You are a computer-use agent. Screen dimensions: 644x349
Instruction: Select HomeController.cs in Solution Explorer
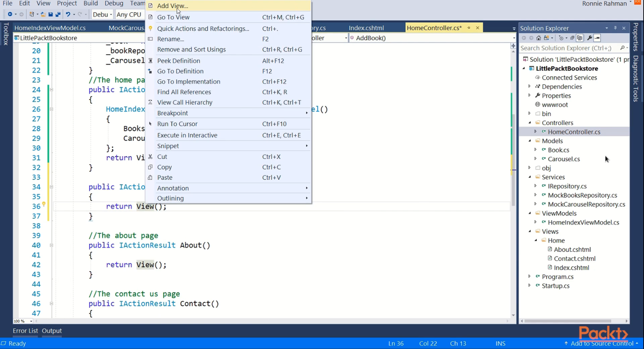pyautogui.click(x=574, y=132)
